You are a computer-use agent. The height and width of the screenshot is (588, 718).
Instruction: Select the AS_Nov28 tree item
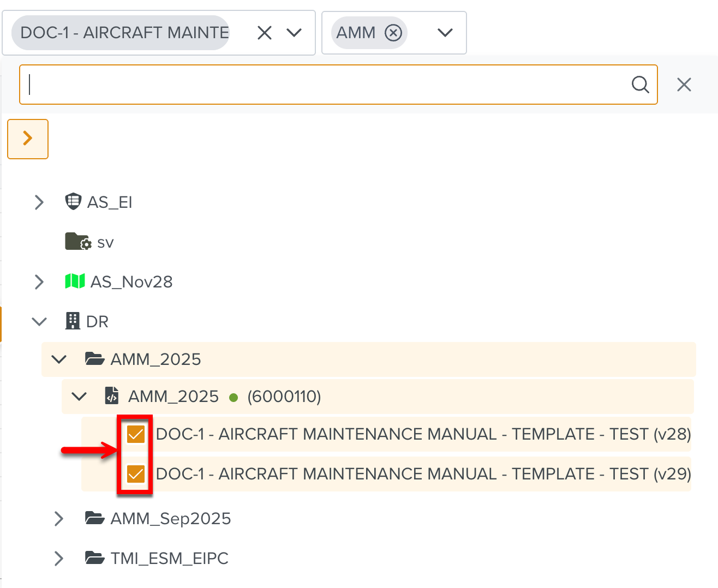point(131,282)
